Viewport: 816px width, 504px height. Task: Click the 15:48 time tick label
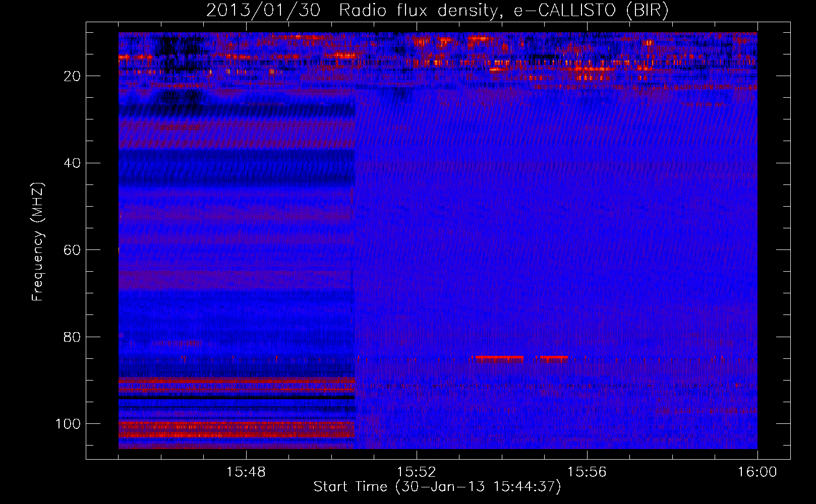point(246,472)
